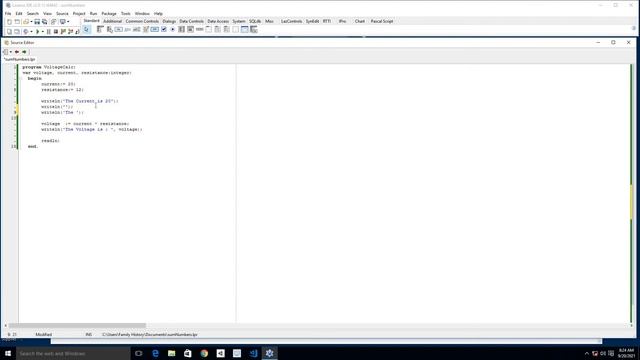640x360 pixels.
Task: Switch to the SynEdit palette tab
Action: [x=312, y=21]
